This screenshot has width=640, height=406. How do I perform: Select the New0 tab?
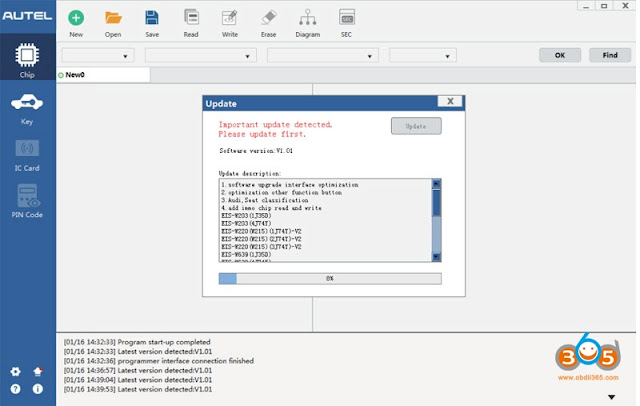click(x=103, y=75)
